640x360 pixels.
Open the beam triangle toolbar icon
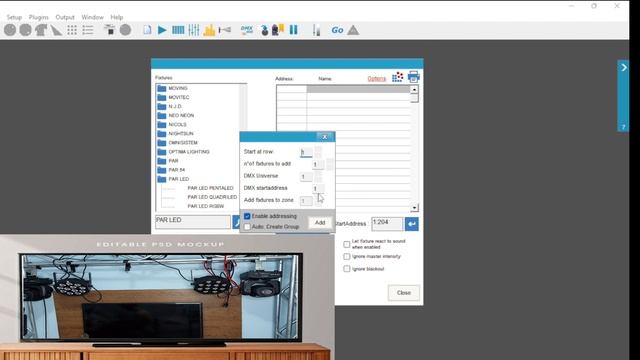tap(57, 30)
